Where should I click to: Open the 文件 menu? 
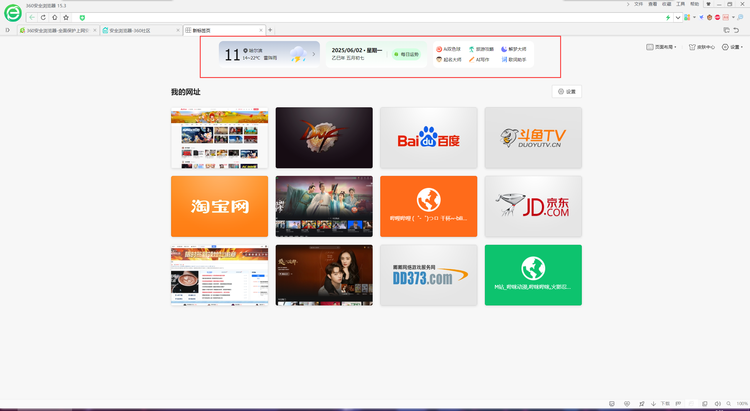[x=638, y=4]
